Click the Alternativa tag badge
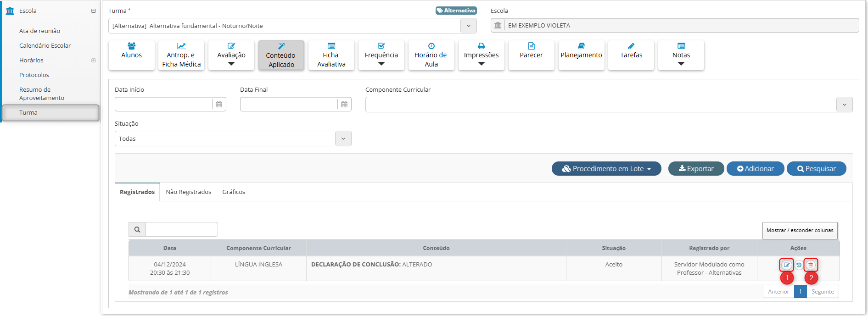Screen dimensions: 868x316 coord(456,11)
